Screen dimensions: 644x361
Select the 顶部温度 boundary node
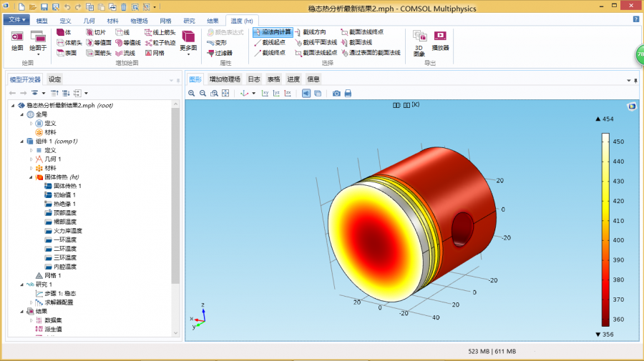coord(60,213)
